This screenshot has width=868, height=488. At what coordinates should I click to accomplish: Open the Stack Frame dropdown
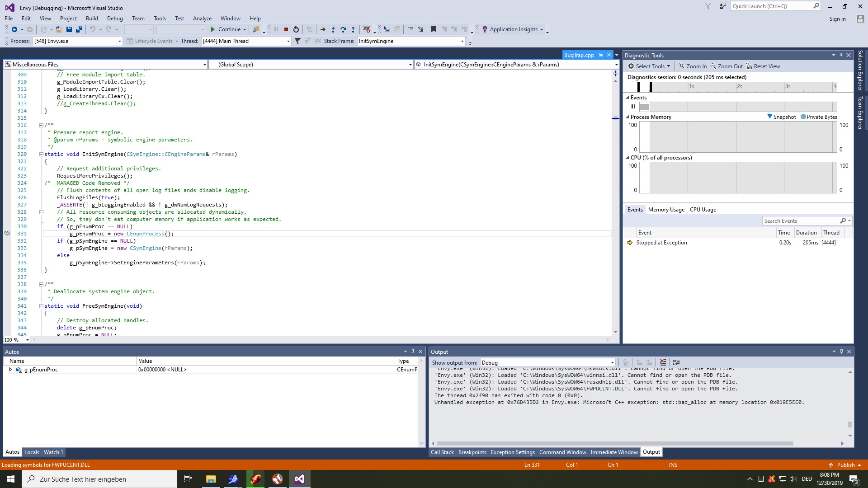[x=462, y=41]
